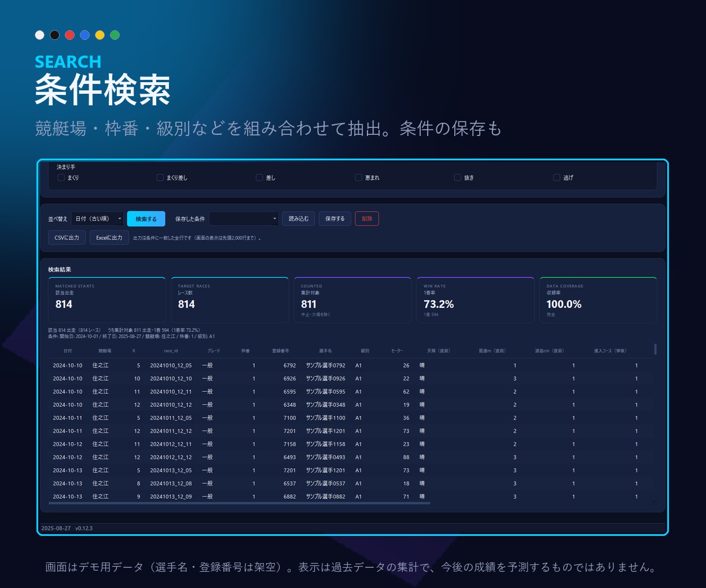Click the white color dot
This screenshot has width=706, height=588.
click(39, 35)
